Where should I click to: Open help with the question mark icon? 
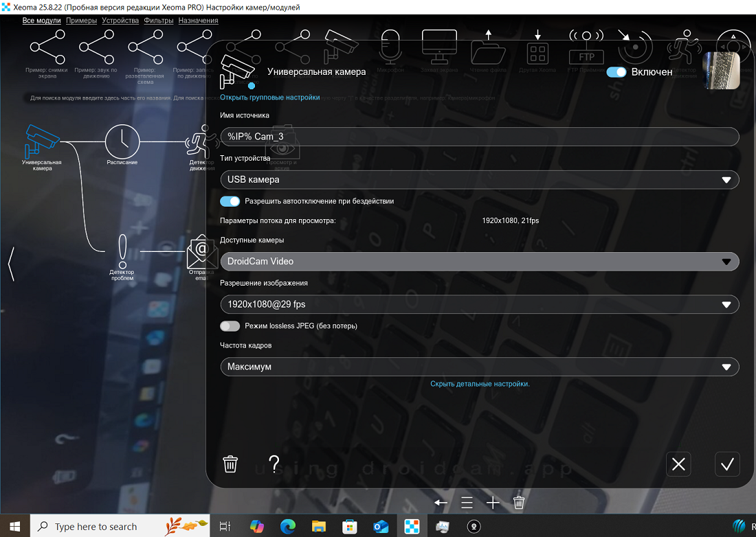[x=274, y=464]
